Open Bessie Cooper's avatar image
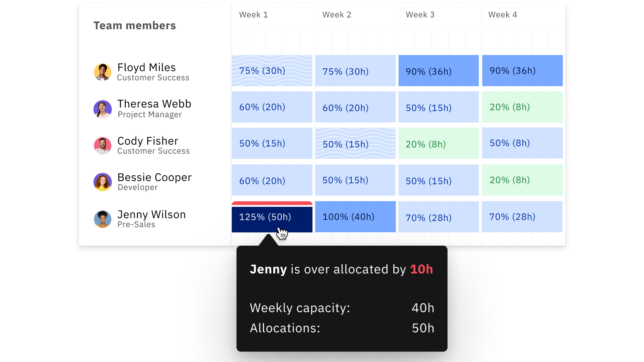644x362 pixels. coord(102,182)
